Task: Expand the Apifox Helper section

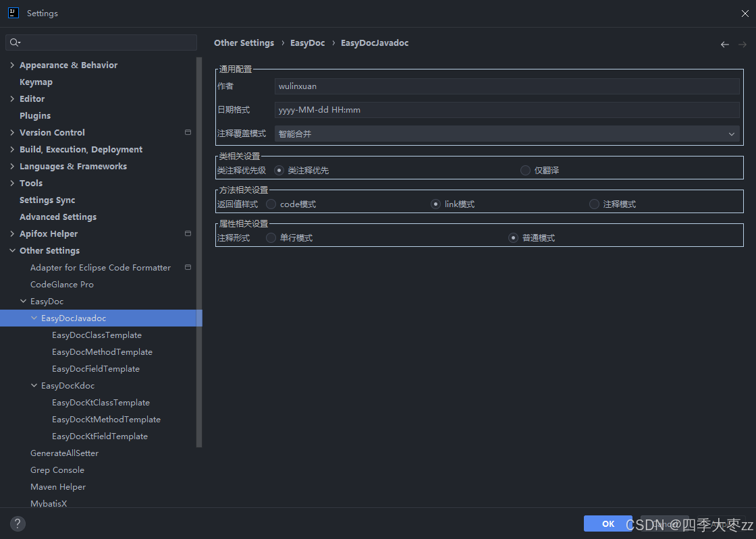Action: click(12, 233)
